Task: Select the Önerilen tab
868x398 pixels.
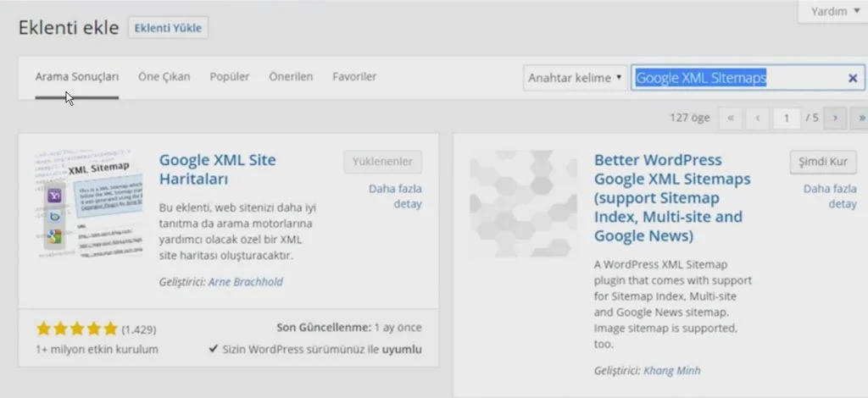Action: (x=291, y=77)
